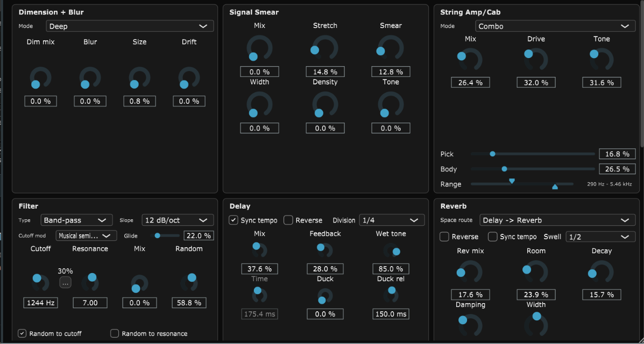Image resolution: width=644 pixels, height=344 pixels.
Task: Click the String Amp/Cab Tone knob
Action: pyautogui.click(x=601, y=60)
